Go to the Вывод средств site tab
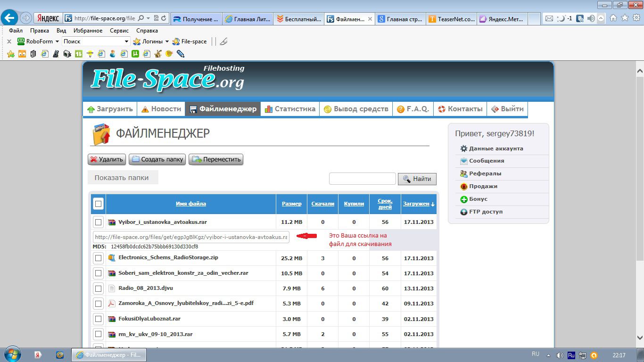Screen dimensions: 644x362 click(x=356, y=109)
